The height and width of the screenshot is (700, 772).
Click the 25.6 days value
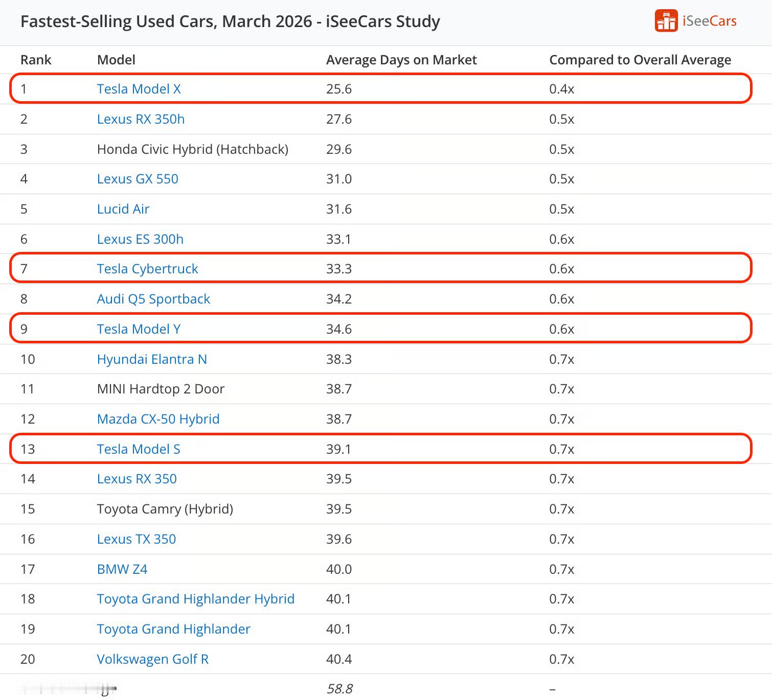pyautogui.click(x=339, y=89)
